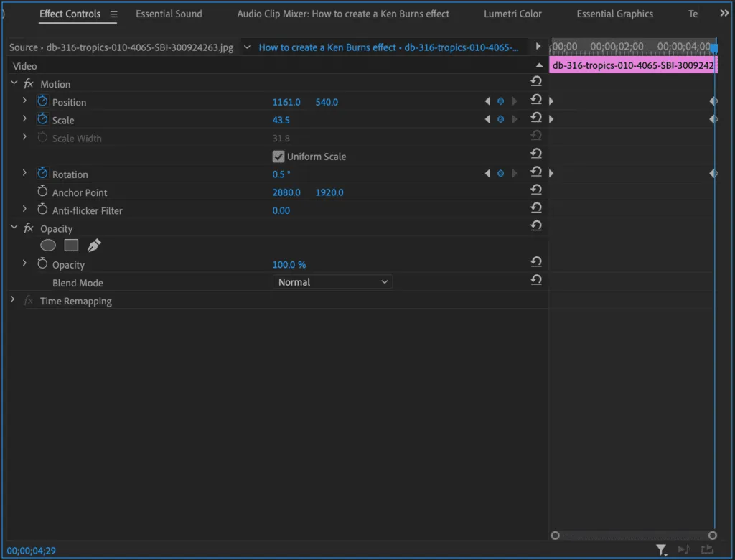Toggle the Position animation stopwatch
735x560 pixels.
42,102
